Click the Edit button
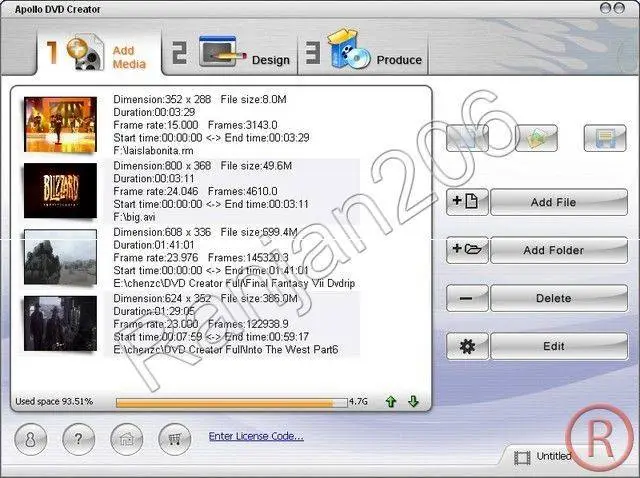This screenshot has height=478, width=640. (x=559, y=346)
